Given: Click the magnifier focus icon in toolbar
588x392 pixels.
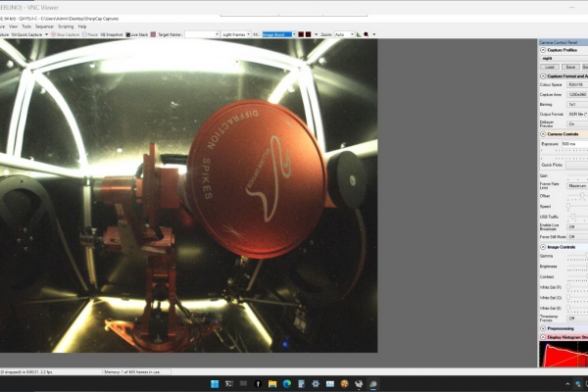Looking at the screenshot, I should coord(366,34).
